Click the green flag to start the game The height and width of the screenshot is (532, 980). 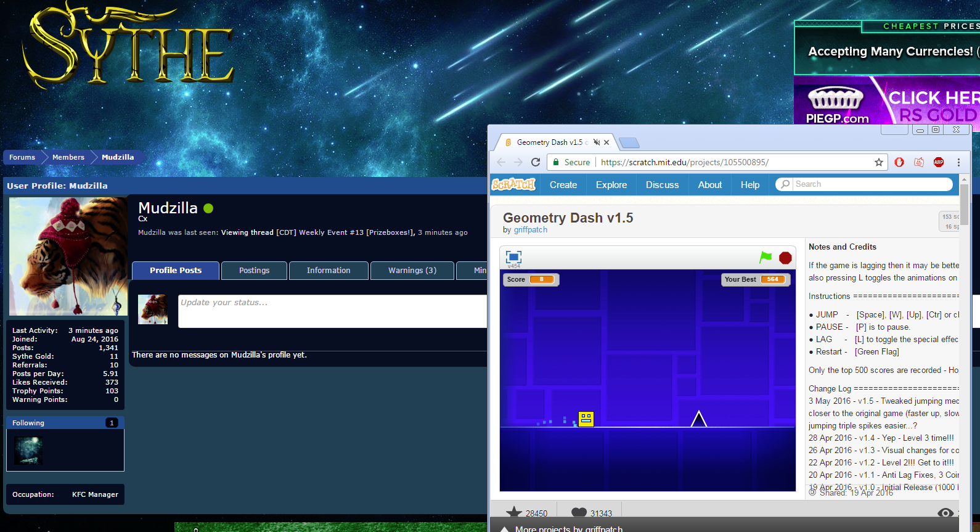766,257
